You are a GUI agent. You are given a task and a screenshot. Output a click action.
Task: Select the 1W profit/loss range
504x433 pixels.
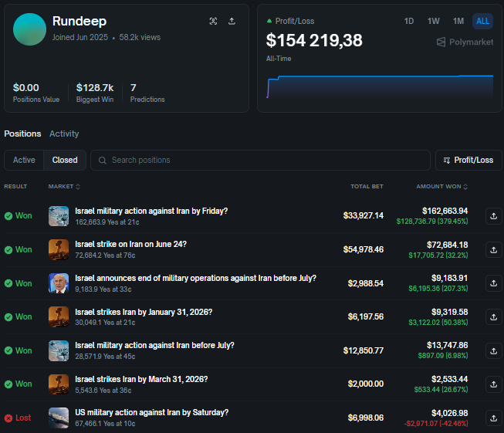point(433,21)
